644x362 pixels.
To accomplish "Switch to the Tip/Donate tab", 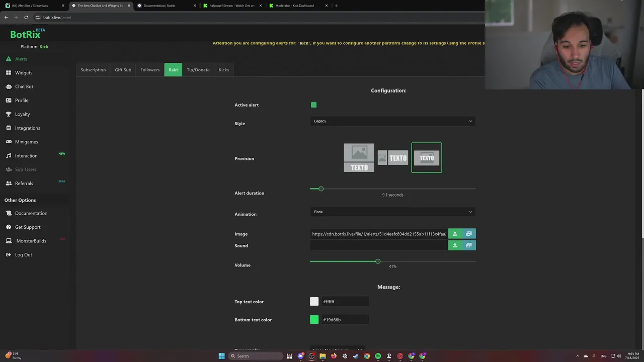I will coord(198,70).
